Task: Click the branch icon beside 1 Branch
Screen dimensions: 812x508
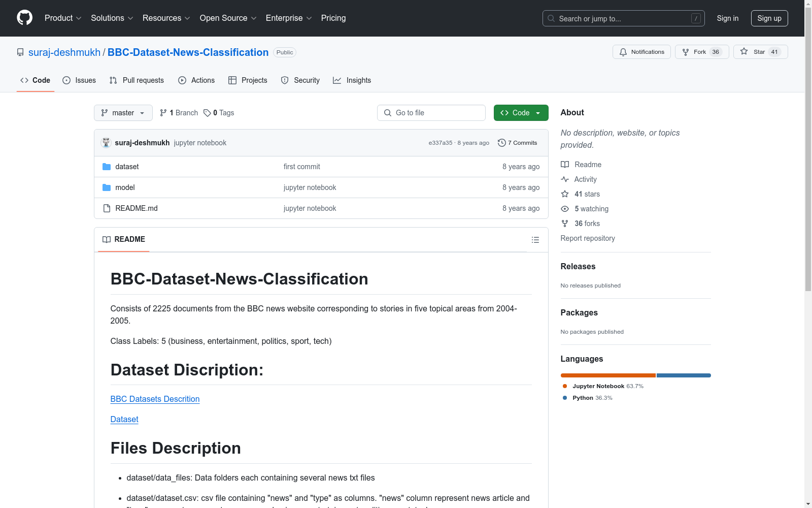Action: (x=163, y=113)
